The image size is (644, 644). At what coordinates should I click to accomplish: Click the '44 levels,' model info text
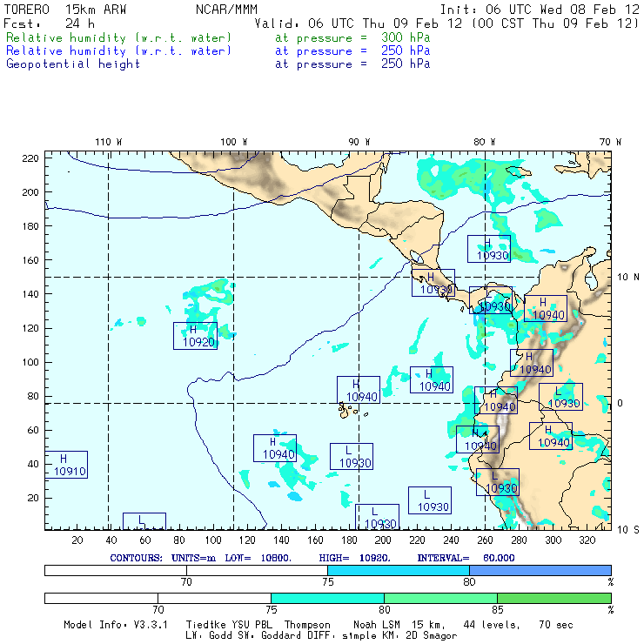point(492,625)
